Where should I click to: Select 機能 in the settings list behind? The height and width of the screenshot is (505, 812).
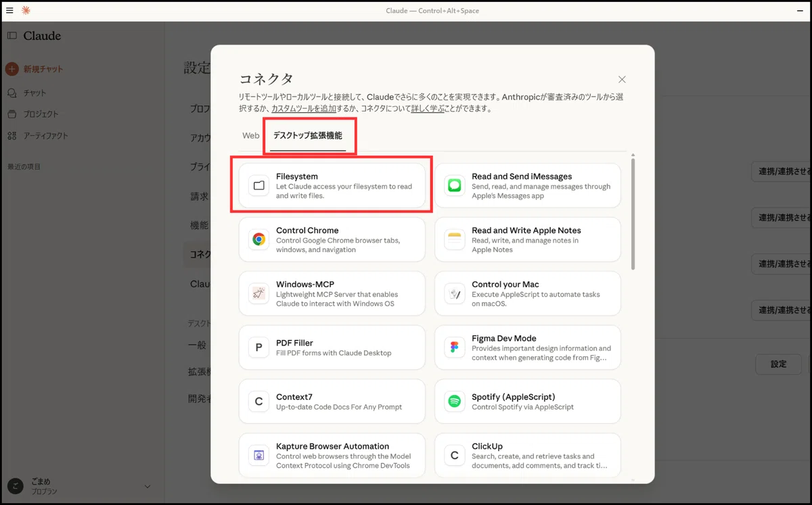point(199,225)
